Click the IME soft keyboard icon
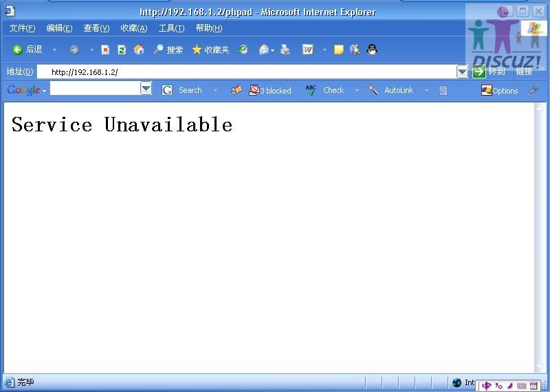This screenshot has height=392, width=550. pos(522,386)
